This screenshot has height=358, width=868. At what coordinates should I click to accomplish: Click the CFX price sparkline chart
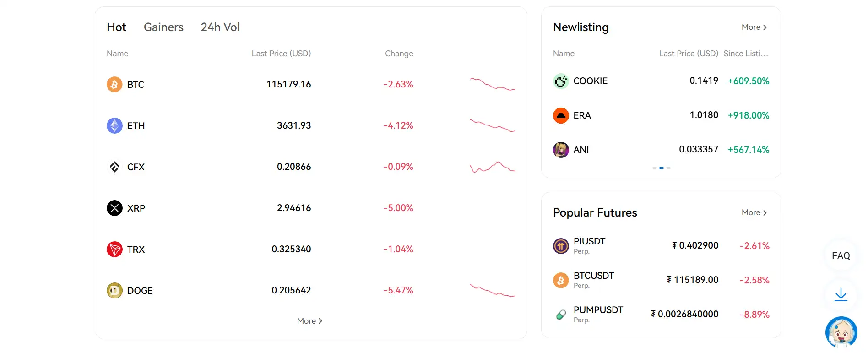pyautogui.click(x=492, y=167)
